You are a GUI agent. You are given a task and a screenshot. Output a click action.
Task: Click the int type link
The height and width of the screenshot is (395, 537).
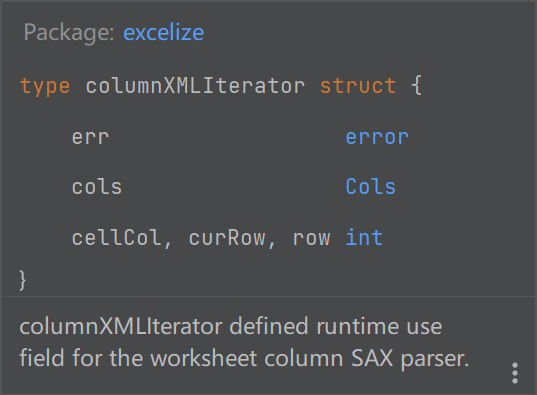[364, 237]
